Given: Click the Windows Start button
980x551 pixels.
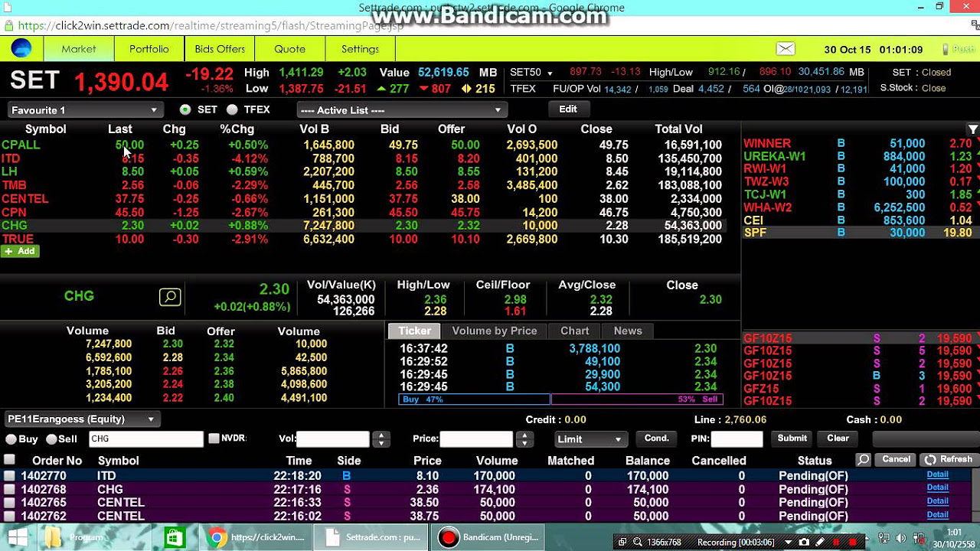Looking at the screenshot, I should pyautogui.click(x=17, y=537).
